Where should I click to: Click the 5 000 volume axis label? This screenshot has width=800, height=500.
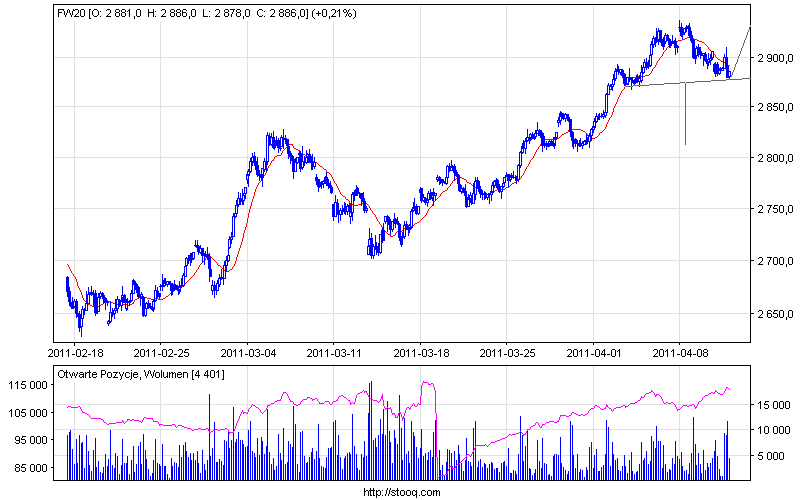pos(770,457)
